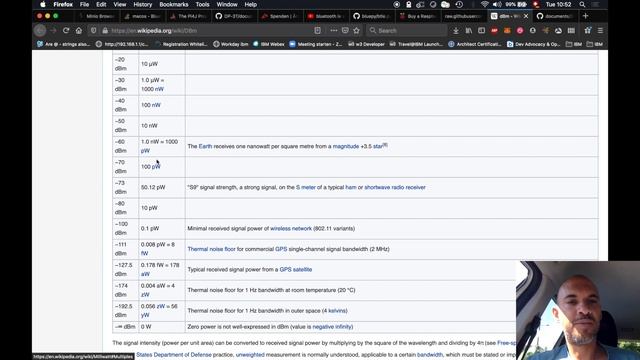The height and width of the screenshot is (360, 640).
Task: Switch to the DP-3T GitHub tab
Action: click(x=233, y=16)
